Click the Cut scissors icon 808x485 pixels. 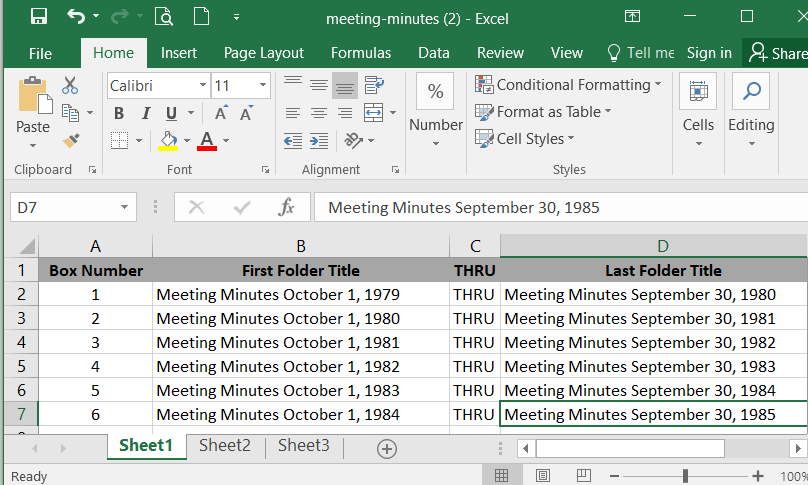[x=70, y=86]
